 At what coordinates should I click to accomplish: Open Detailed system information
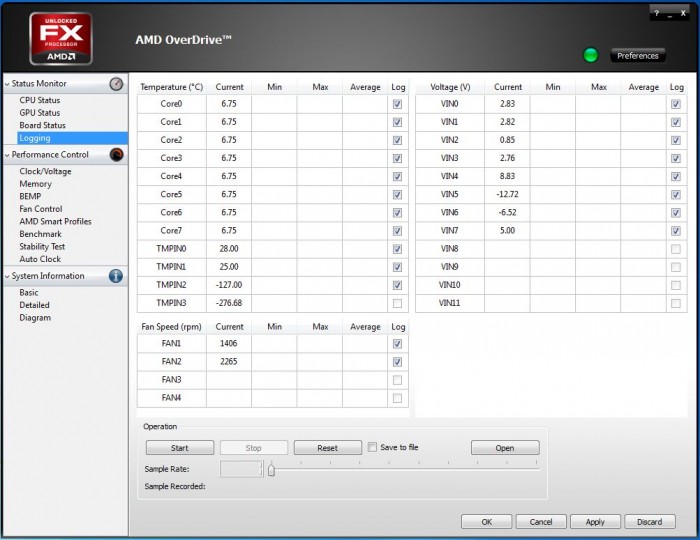click(34, 305)
